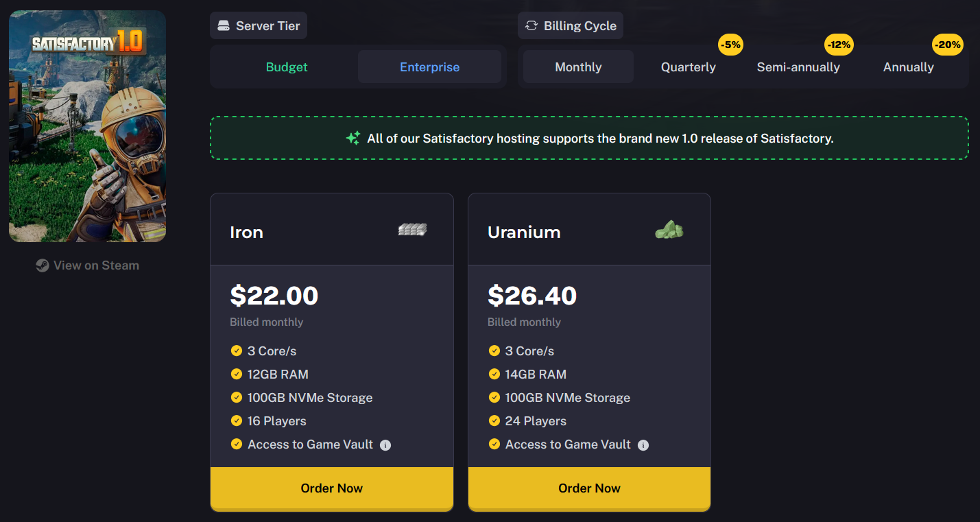Click checkmark beside 14GB RAM
This screenshot has width=980, height=522.
click(x=494, y=374)
